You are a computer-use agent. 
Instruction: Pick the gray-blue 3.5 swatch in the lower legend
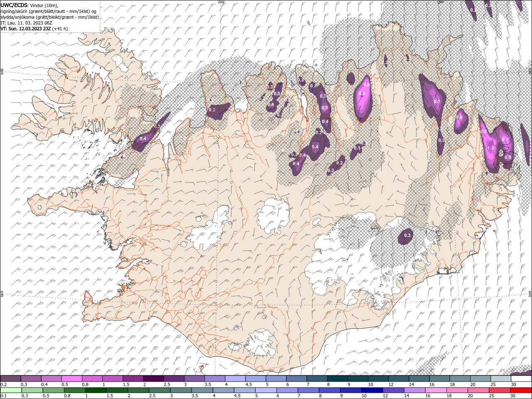[x=202, y=390]
